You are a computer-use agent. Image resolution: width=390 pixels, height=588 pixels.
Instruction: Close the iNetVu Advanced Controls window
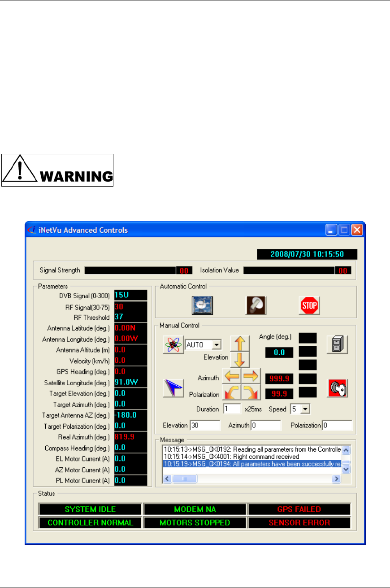click(x=356, y=231)
